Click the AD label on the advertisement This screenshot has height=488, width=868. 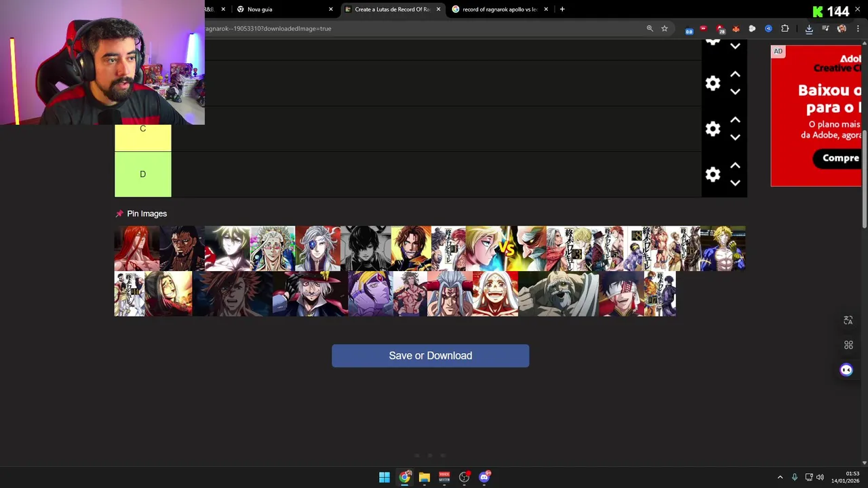[778, 52]
